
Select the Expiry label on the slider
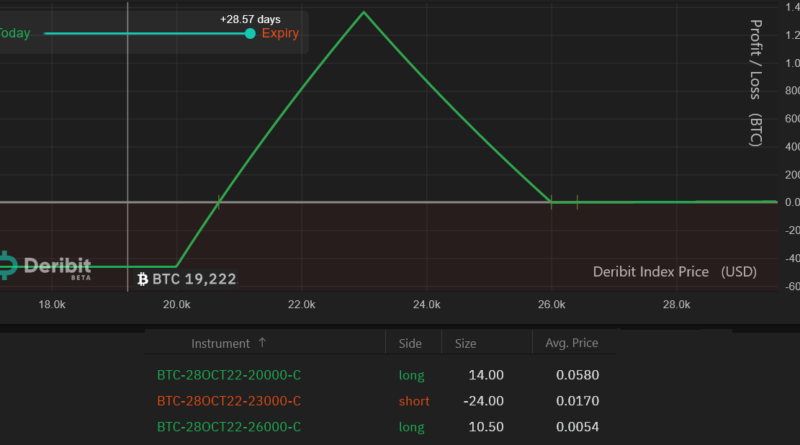(x=280, y=33)
